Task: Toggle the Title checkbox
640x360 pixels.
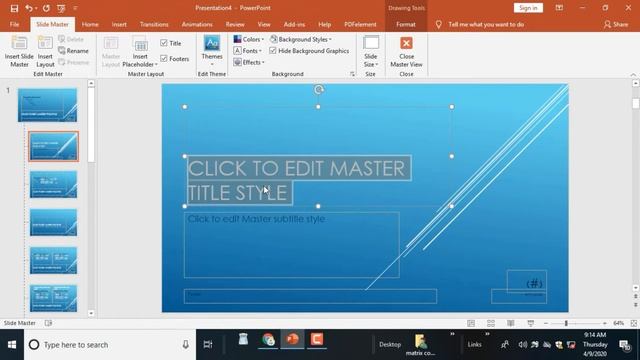Action: point(164,43)
